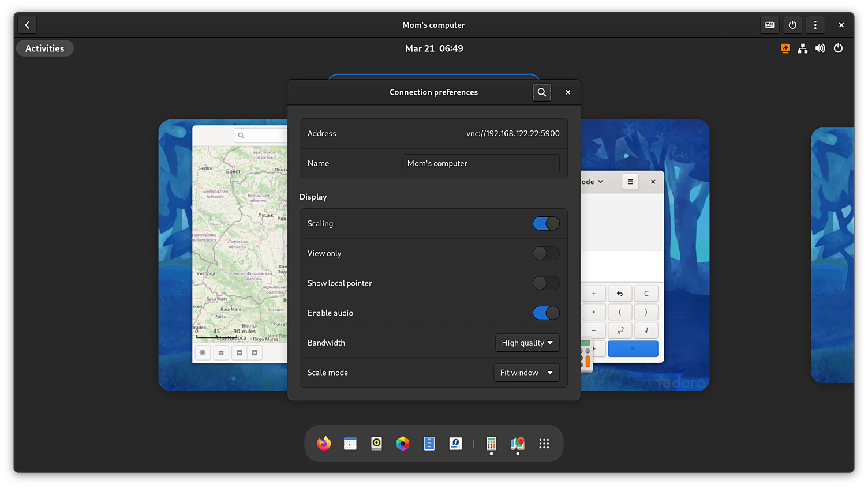
Task: Expand the Bandwidth High quality dropdown
Action: click(527, 343)
